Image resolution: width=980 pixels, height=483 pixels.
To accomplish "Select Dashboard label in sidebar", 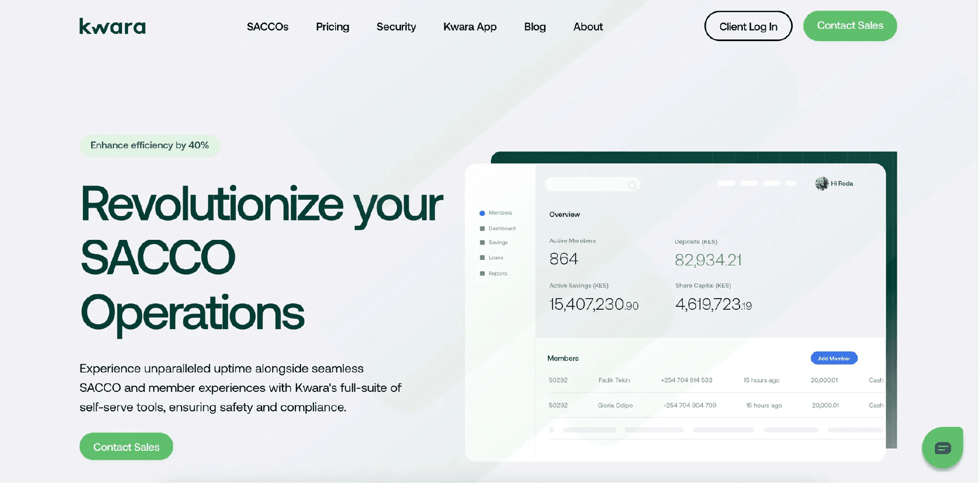I will (x=502, y=229).
